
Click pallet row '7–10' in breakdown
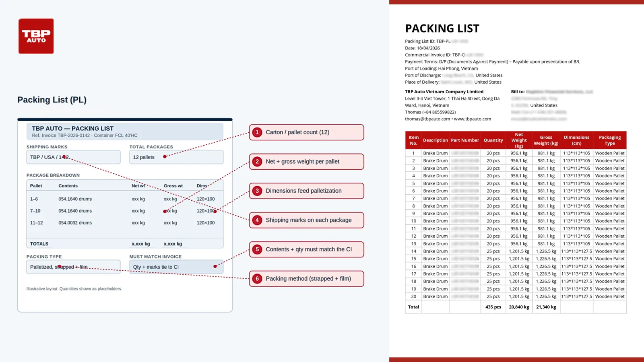pos(125,211)
